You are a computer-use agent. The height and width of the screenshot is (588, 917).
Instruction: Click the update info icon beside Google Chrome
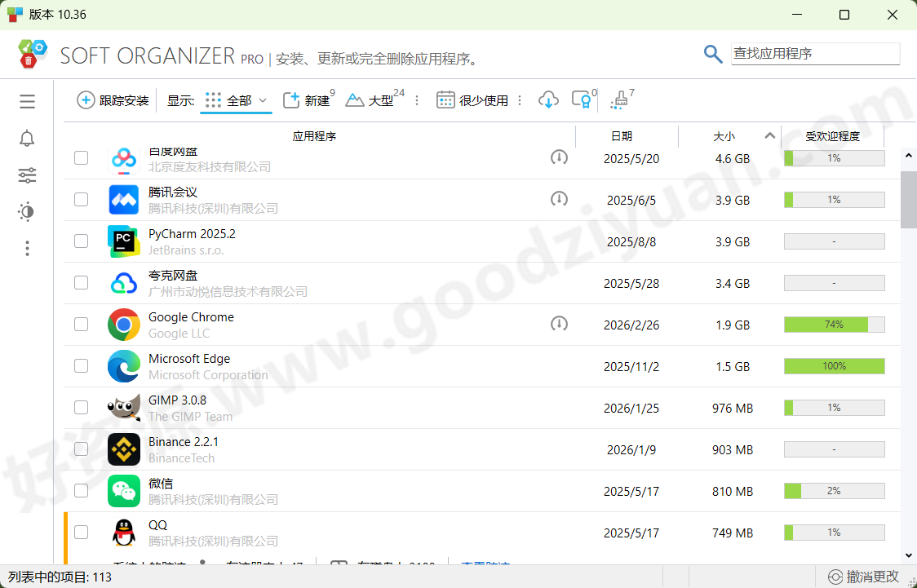[x=559, y=324]
